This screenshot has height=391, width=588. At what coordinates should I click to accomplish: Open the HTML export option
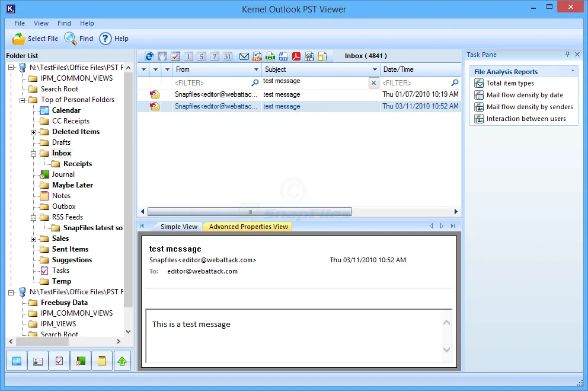tap(309, 56)
